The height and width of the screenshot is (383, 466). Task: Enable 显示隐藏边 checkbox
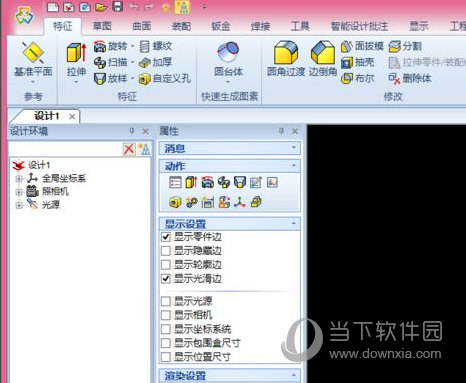(166, 251)
